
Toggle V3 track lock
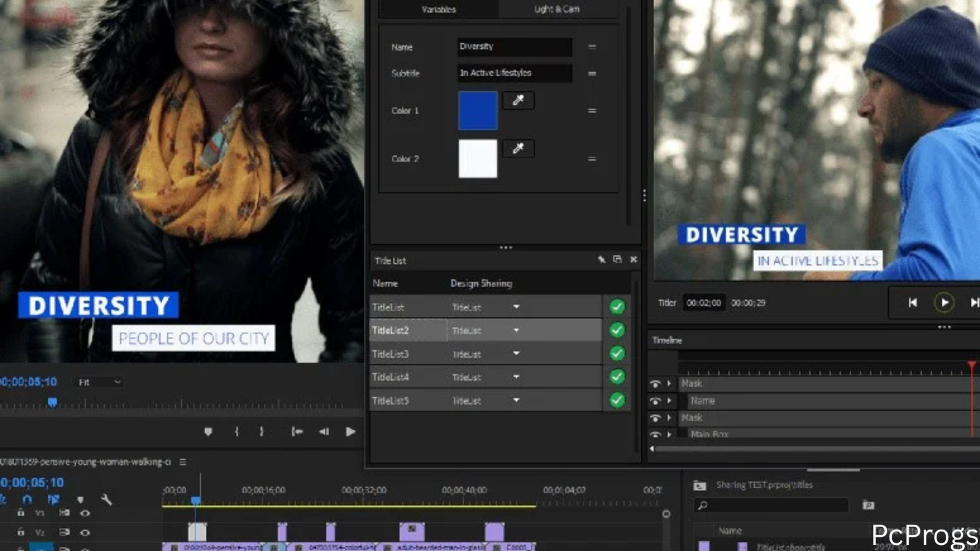click(x=21, y=513)
